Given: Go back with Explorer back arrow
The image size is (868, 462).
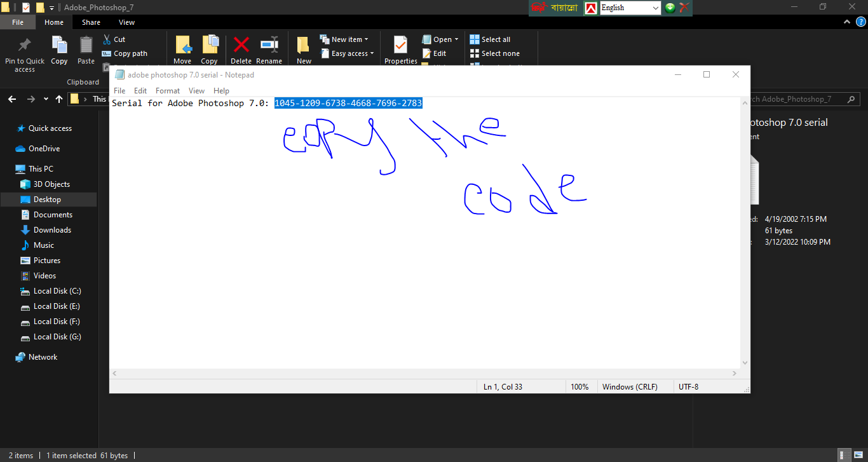Looking at the screenshot, I should point(11,99).
